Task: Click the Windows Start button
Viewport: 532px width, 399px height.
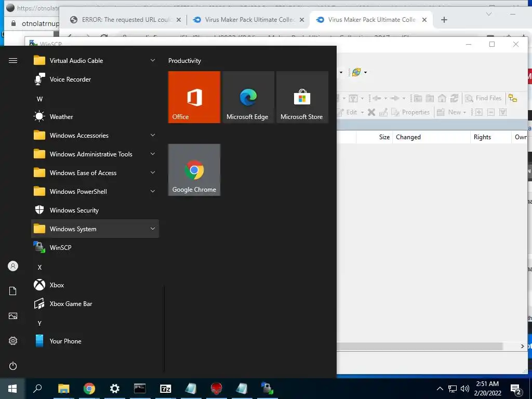Action: 12,389
